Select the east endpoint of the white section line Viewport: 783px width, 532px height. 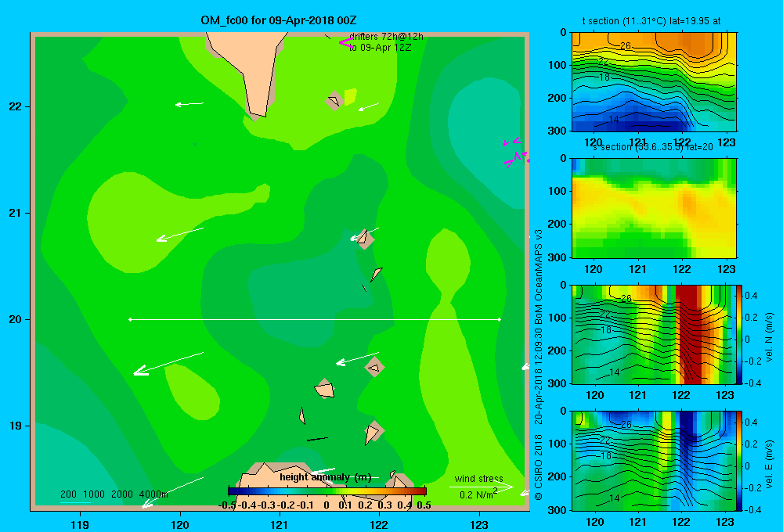pos(500,319)
